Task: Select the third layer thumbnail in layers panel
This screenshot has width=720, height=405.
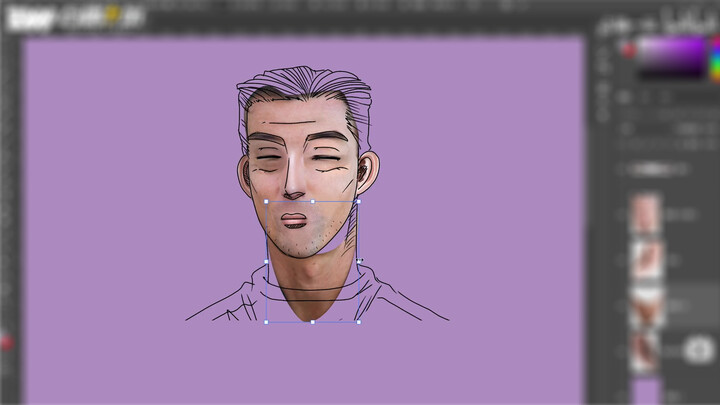Action: click(646, 306)
